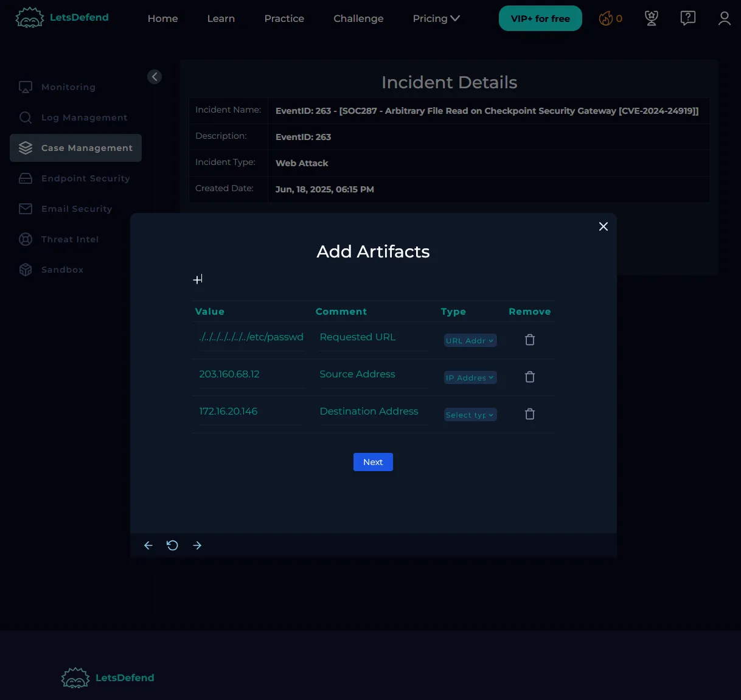Click the plus icon to add artifact row
Screen dimensions: 741x700
198,279
